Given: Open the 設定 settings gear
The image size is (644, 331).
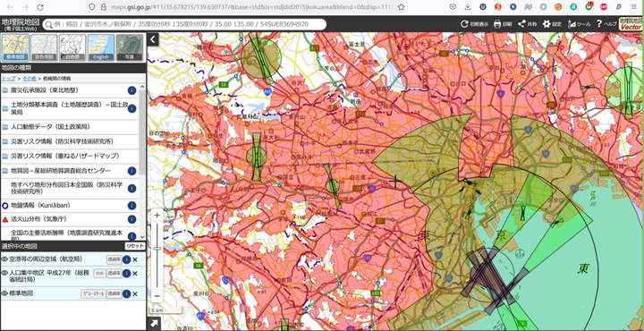Looking at the screenshot, I should click(552, 24).
